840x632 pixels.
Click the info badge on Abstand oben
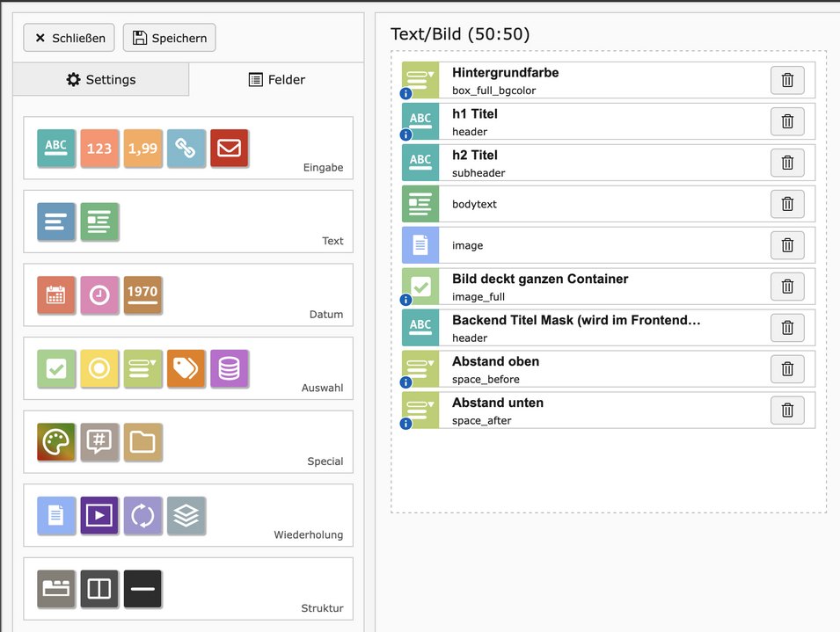pos(406,382)
